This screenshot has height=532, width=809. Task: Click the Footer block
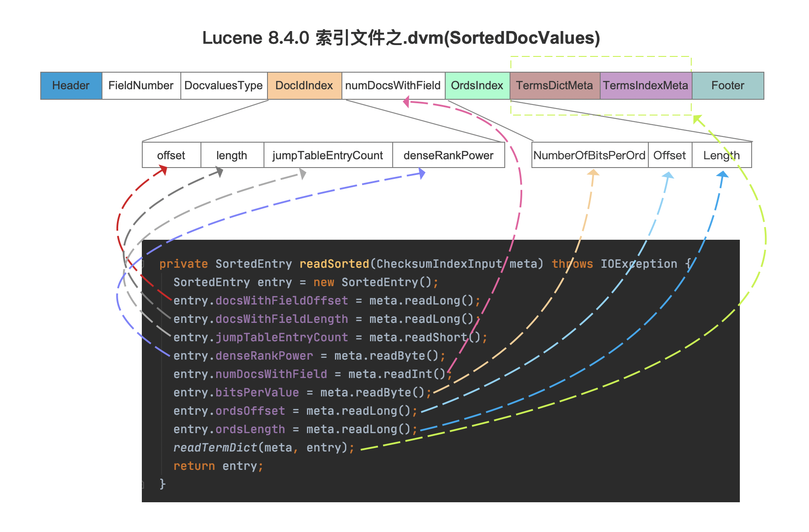(x=728, y=86)
